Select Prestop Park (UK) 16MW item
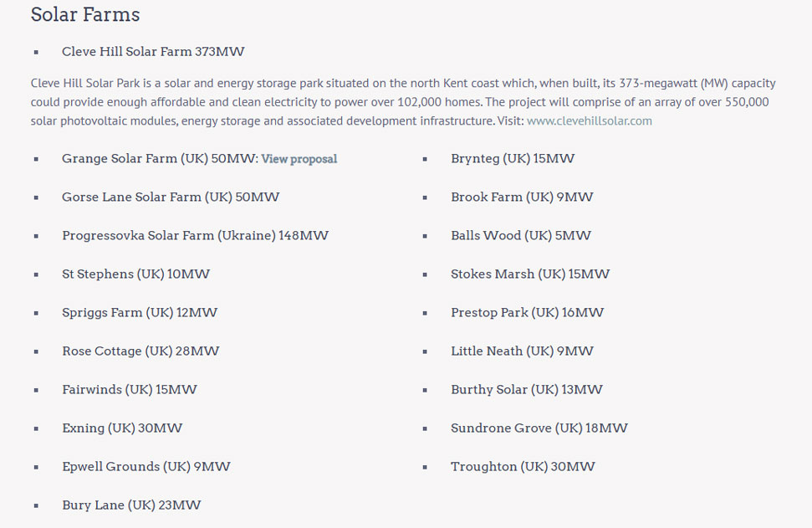Viewport: 812px width, 528px height. [527, 313]
